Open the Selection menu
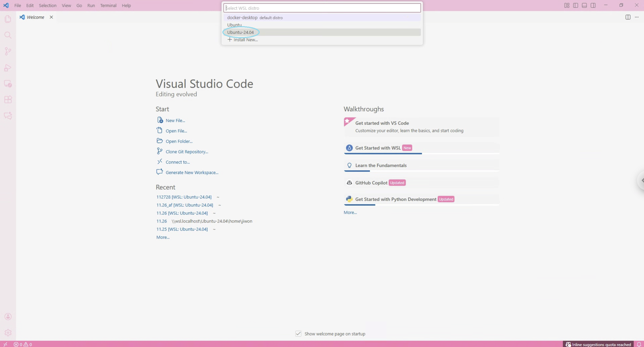Viewport: 644px width, 347px height. (47, 5)
